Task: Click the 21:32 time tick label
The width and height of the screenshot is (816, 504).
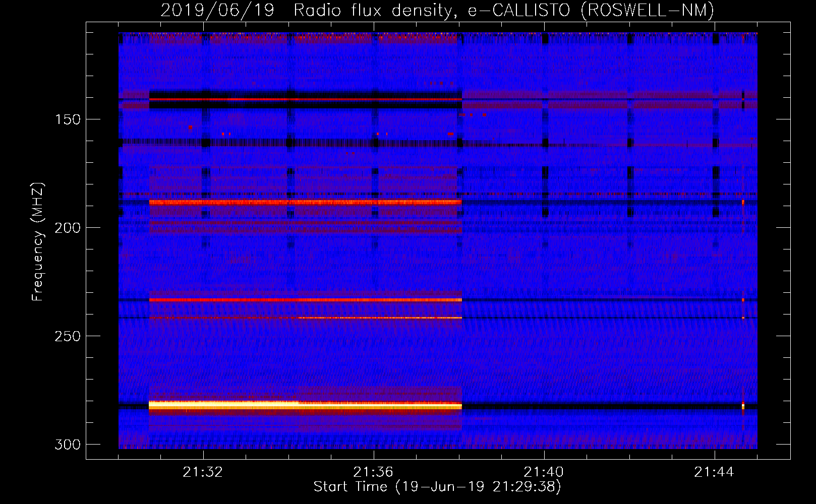Action: tap(203, 472)
